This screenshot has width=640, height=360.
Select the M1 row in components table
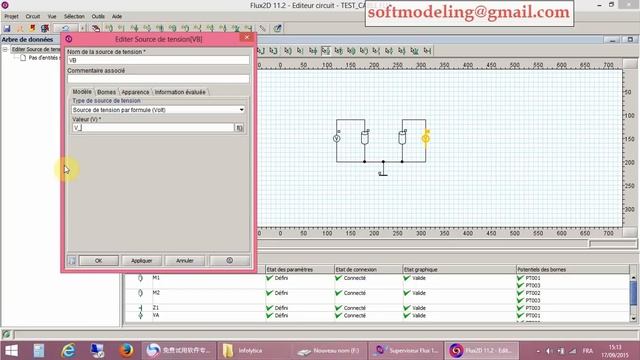(378, 282)
